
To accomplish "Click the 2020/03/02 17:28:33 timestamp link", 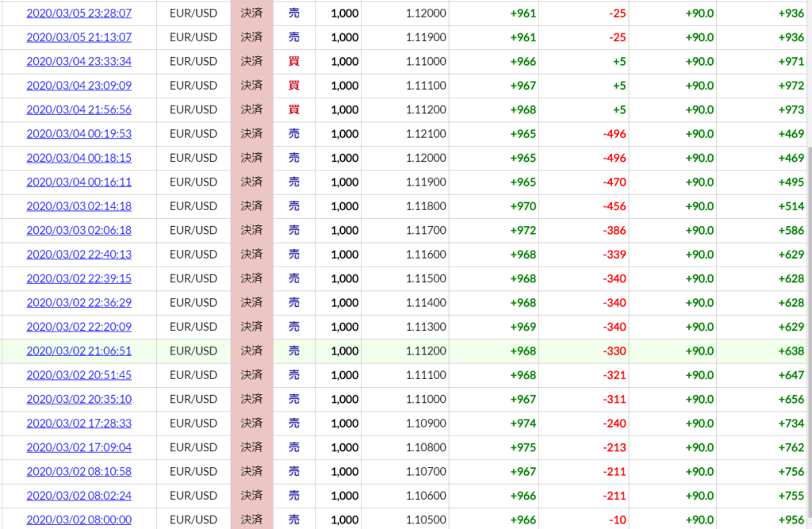I will pyautogui.click(x=79, y=424).
